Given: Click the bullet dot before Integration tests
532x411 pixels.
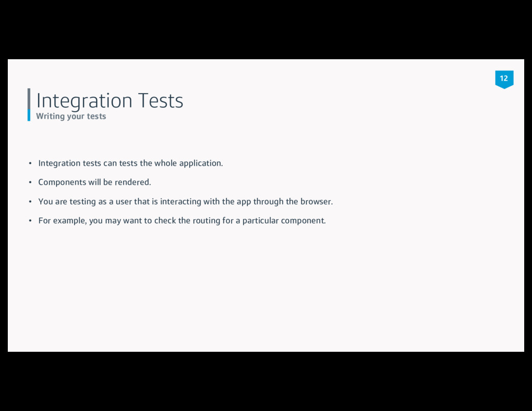Looking at the screenshot, I should pos(30,163).
